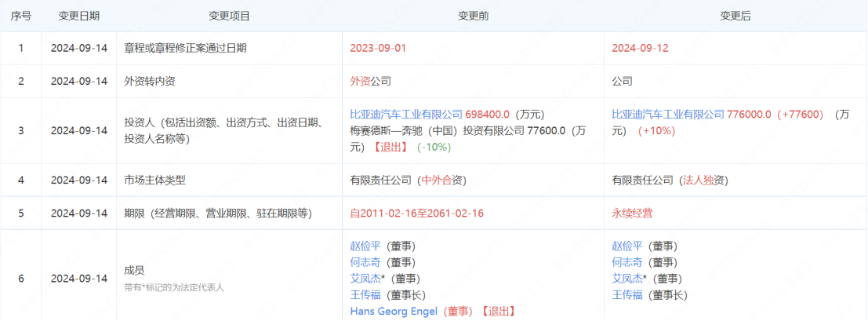This screenshot has height=321, width=868.
Task: Click 梅赛德斯—奔驰 investor text in row 3
Action: 405,130
